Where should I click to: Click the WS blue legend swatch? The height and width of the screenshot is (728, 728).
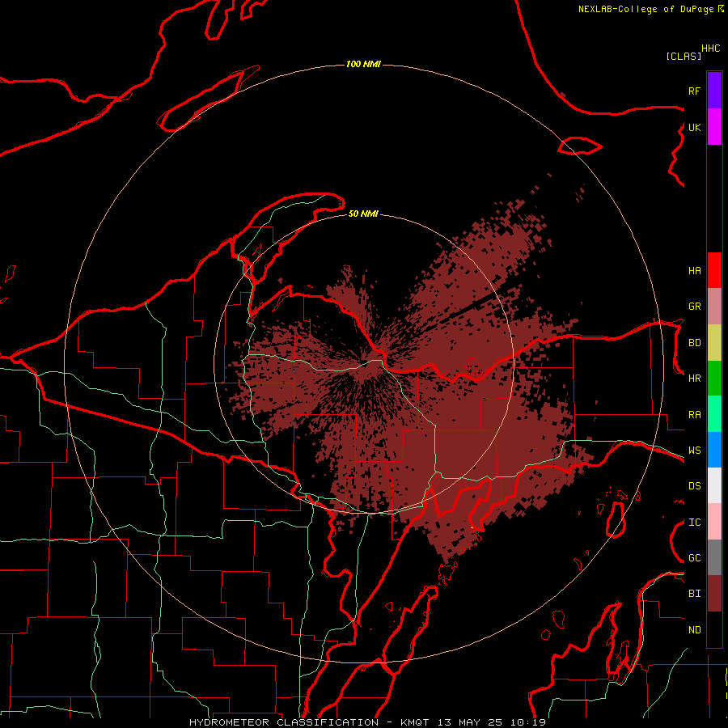(x=714, y=450)
